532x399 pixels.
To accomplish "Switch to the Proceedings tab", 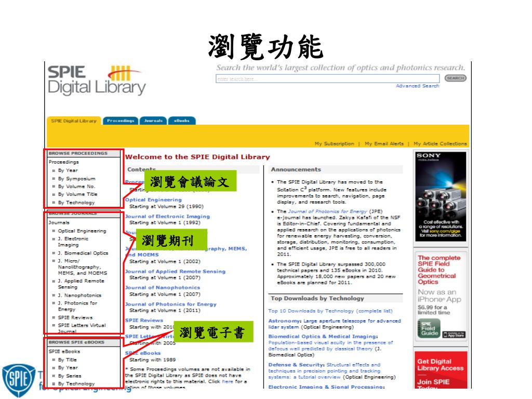I will (121, 121).
